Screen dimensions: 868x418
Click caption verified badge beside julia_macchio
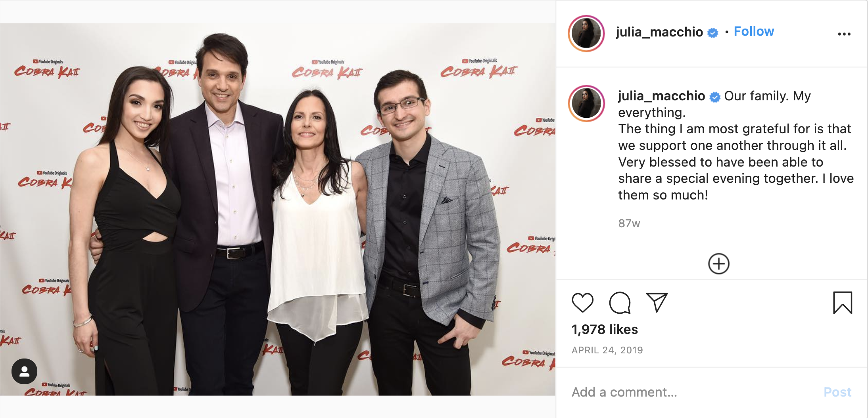coord(715,97)
